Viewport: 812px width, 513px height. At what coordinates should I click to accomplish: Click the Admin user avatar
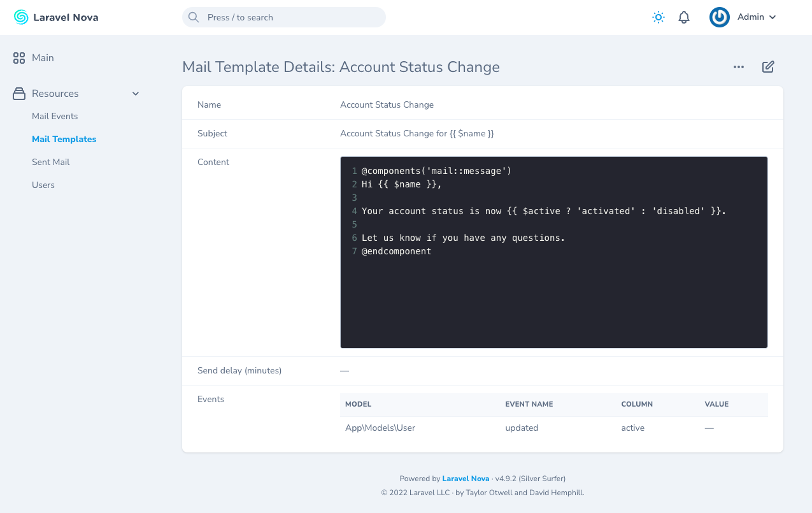click(x=720, y=17)
